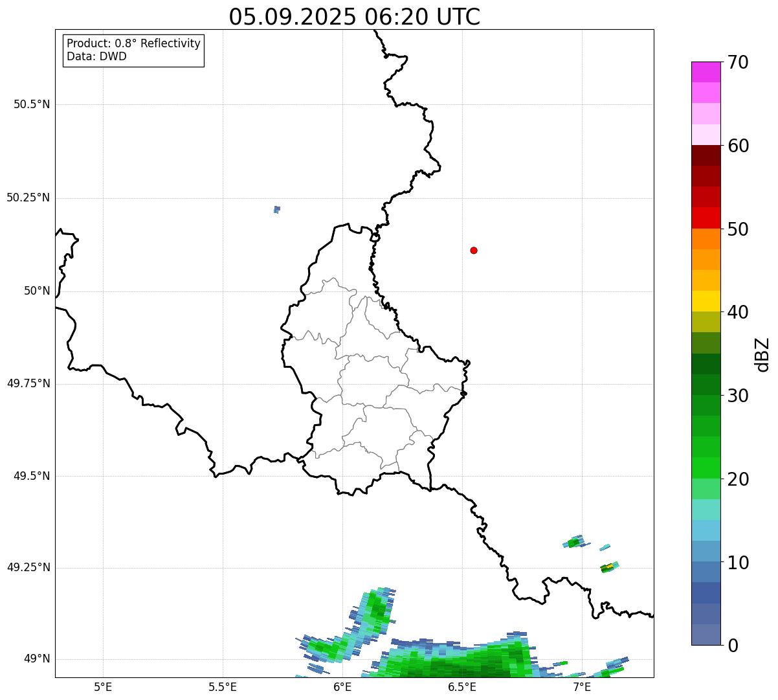778x700 pixels.
Task: Click the 50°N latitude label
Action: [37, 291]
